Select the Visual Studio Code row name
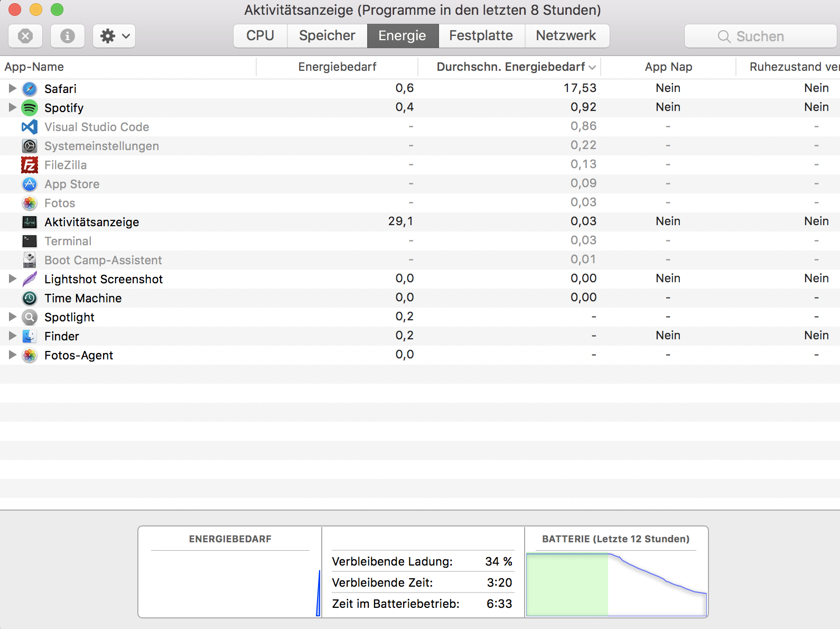The width and height of the screenshot is (840, 629). tap(97, 127)
